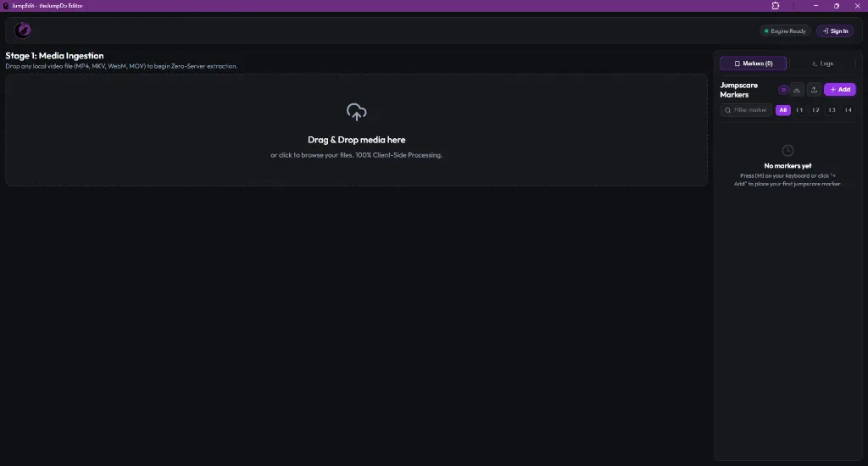Image resolution: width=868 pixels, height=466 pixels.
Task: Maximize the JumpEdit window
Action: click(837, 6)
